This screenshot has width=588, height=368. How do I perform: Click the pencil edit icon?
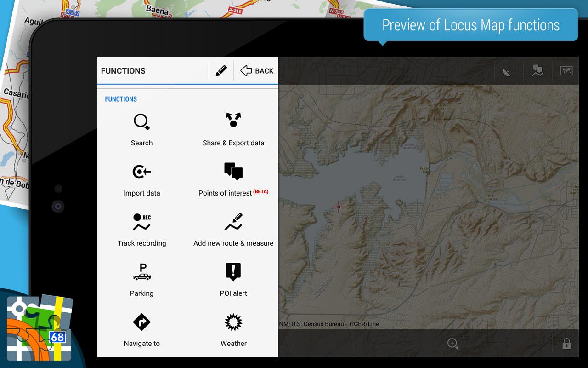coord(221,71)
